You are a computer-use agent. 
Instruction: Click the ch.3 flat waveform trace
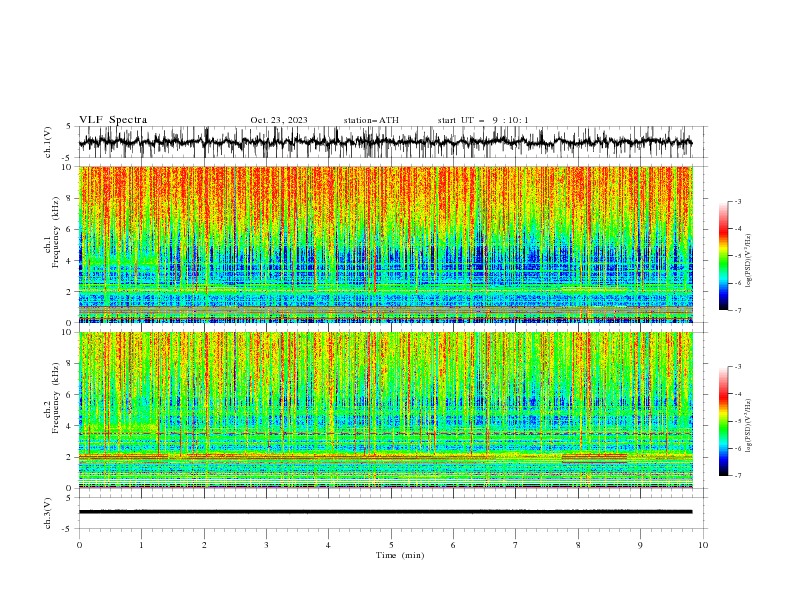pyautogui.click(x=386, y=512)
